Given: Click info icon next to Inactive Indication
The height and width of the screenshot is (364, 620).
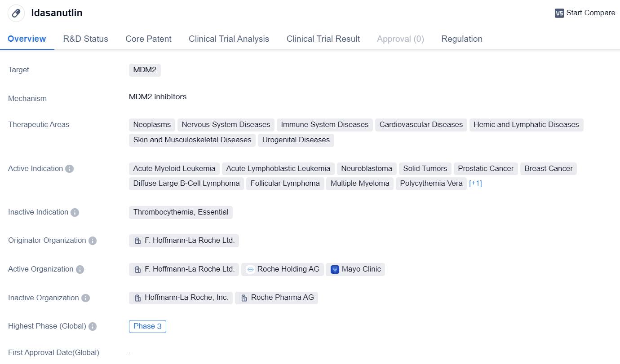Looking at the screenshot, I should tap(75, 212).
